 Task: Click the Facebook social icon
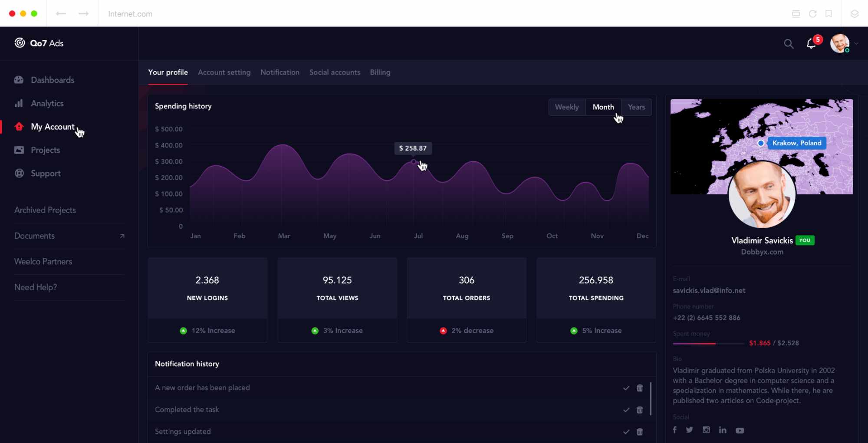pyautogui.click(x=675, y=430)
